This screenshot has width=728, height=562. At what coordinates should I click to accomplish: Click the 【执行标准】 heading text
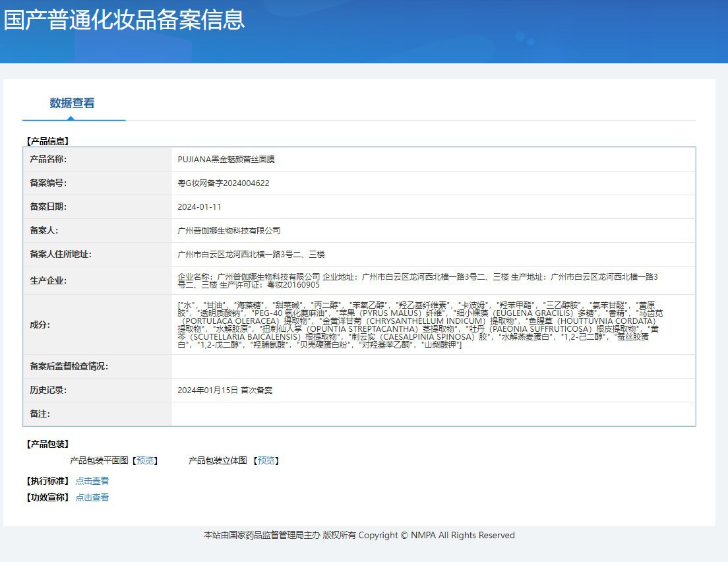(47, 481)
